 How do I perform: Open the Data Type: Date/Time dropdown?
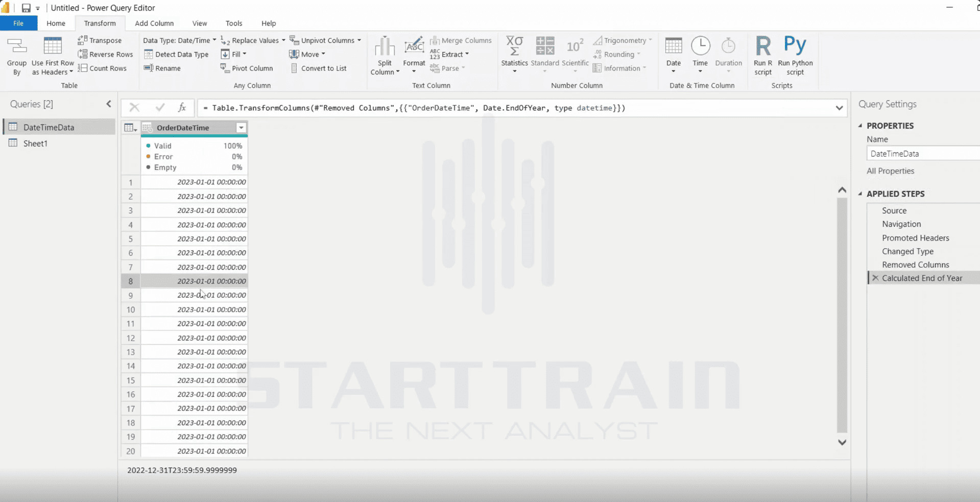click(179, 40)
